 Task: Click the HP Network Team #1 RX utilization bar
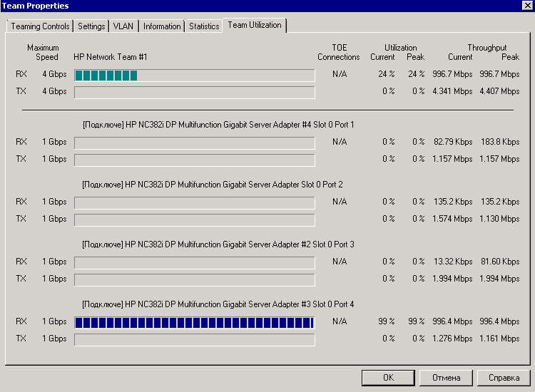[194, 76]
